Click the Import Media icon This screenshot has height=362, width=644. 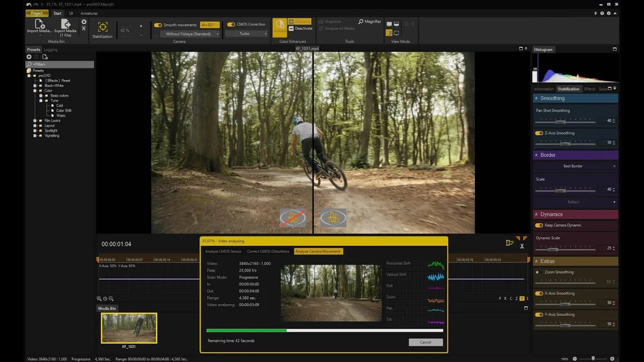click(x=39, y=24)
